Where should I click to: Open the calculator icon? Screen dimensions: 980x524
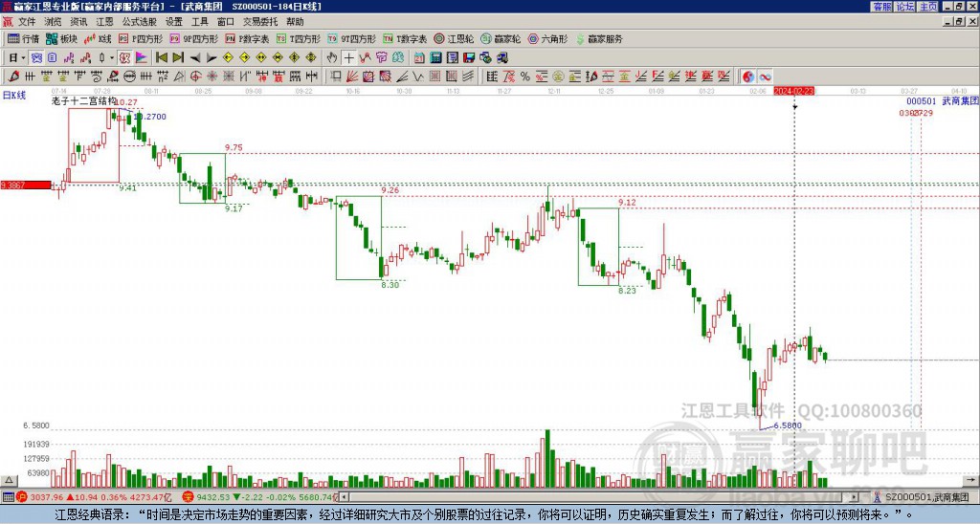click(435, 57)
